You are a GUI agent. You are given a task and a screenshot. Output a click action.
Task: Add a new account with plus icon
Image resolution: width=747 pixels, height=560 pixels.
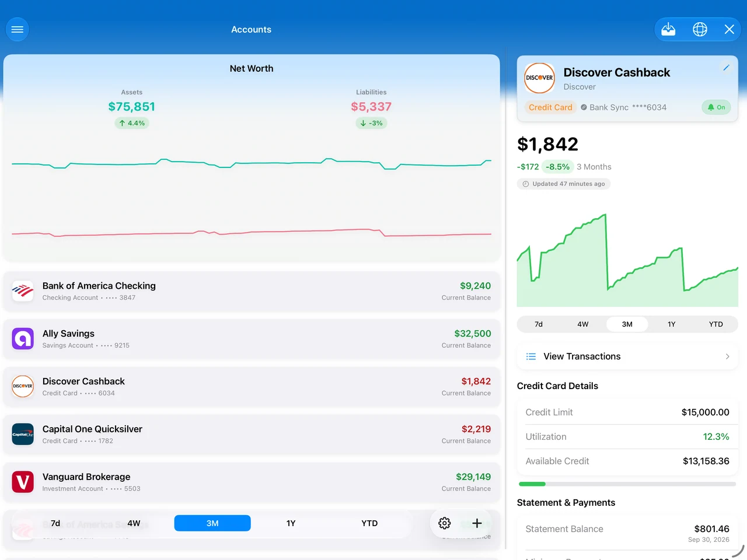tap(477, 523)
